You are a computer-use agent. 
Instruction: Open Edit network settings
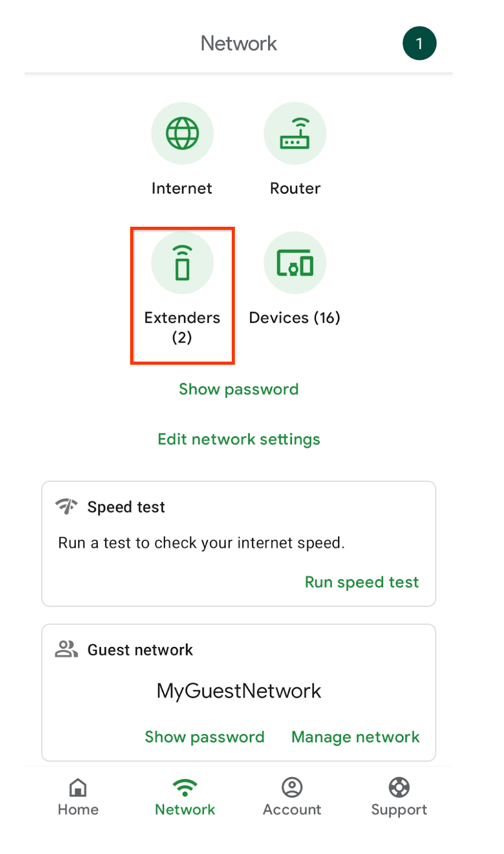tap(239, 439)
